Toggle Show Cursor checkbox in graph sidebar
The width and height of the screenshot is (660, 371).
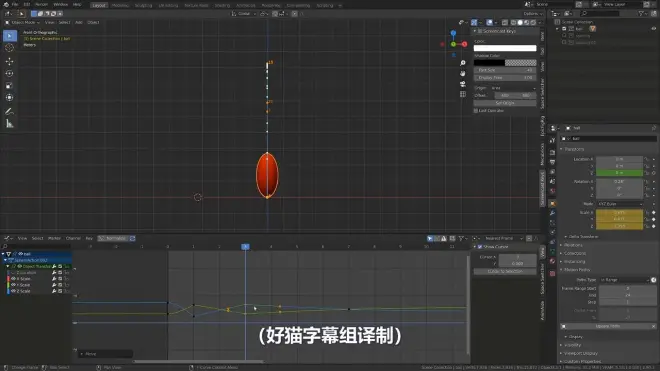click(480, 247)
